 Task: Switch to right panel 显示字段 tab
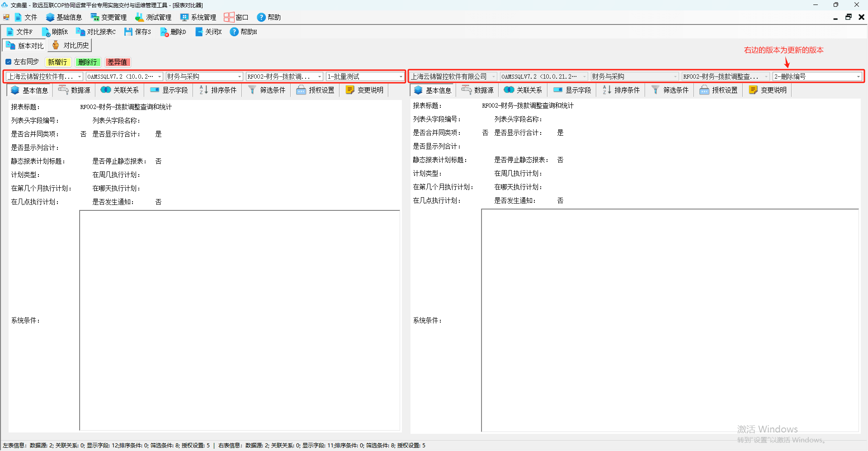pyautogui.click(x=572, y=90)
